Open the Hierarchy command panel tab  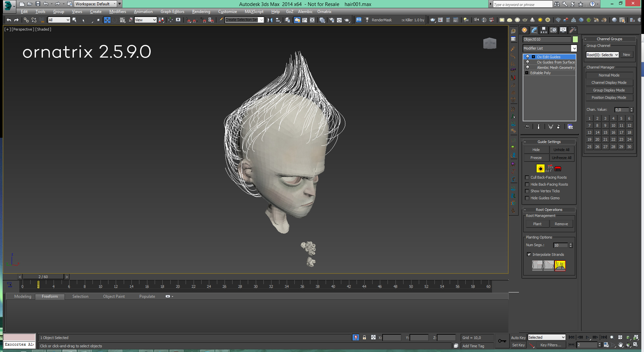544,30
